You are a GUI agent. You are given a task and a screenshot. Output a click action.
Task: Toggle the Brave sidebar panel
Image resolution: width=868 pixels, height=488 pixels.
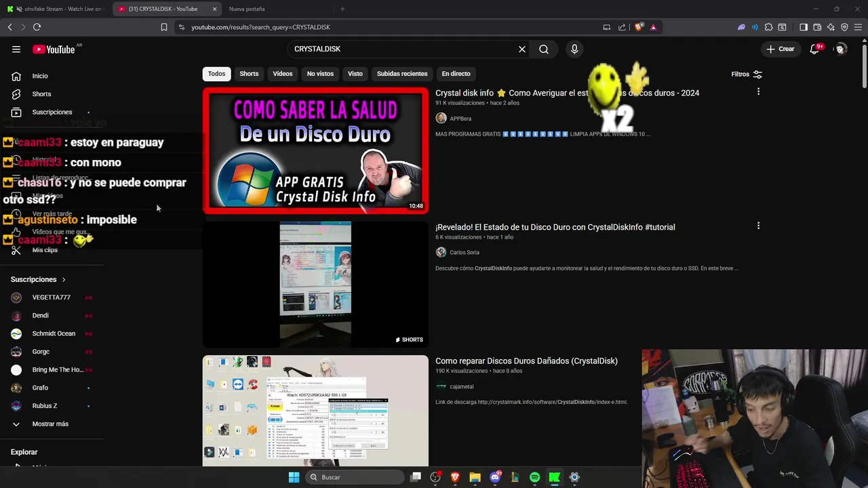coord(804,27)
